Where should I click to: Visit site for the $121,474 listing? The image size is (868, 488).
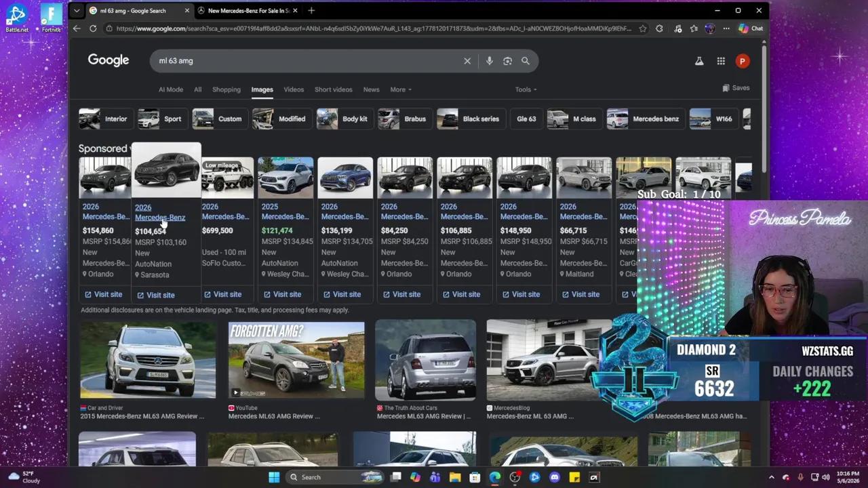(x=282, y=294)
